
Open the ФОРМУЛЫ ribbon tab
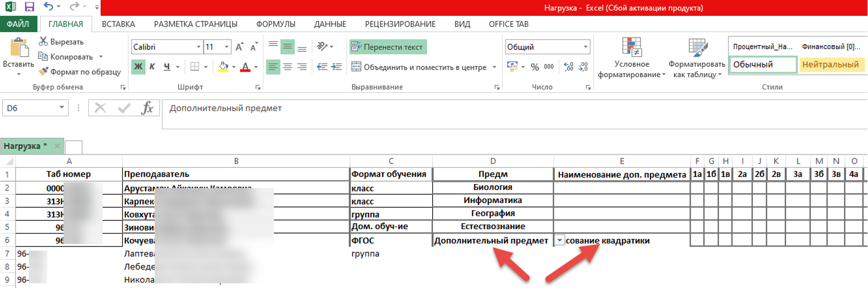[275, 24]
